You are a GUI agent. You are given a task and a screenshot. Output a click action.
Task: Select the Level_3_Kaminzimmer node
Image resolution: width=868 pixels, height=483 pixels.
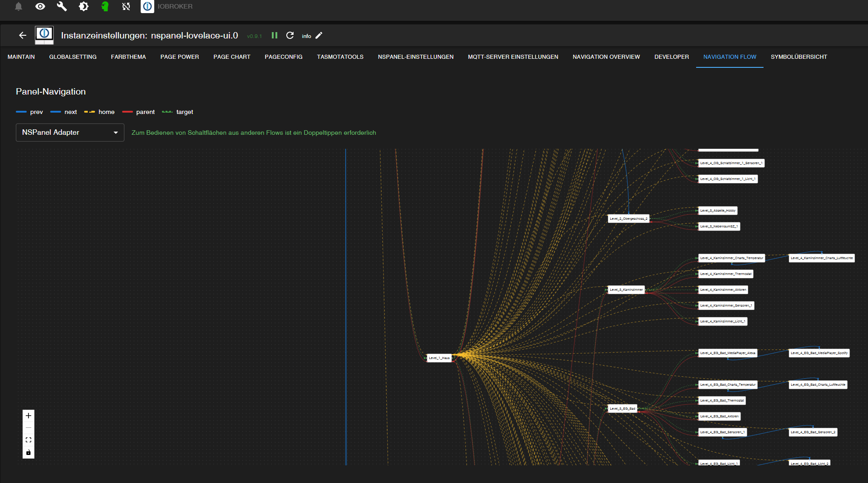[x=626, y=289]
